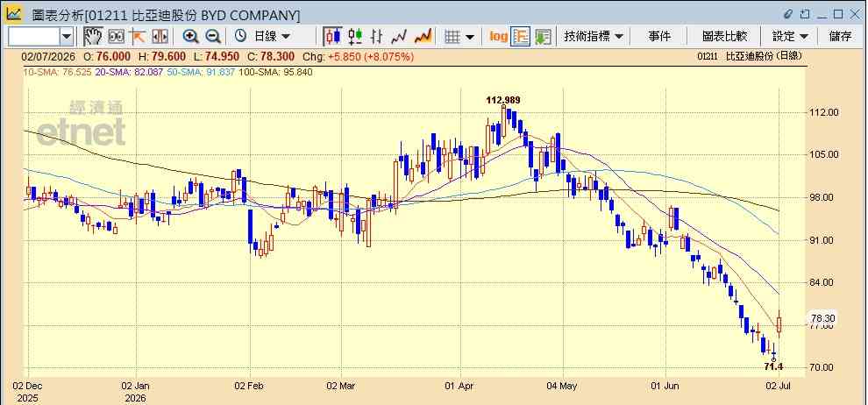The width and height of the screenshot is (868, 405).
Task: Open the 技術指標 menu
Action: [594, 37]
